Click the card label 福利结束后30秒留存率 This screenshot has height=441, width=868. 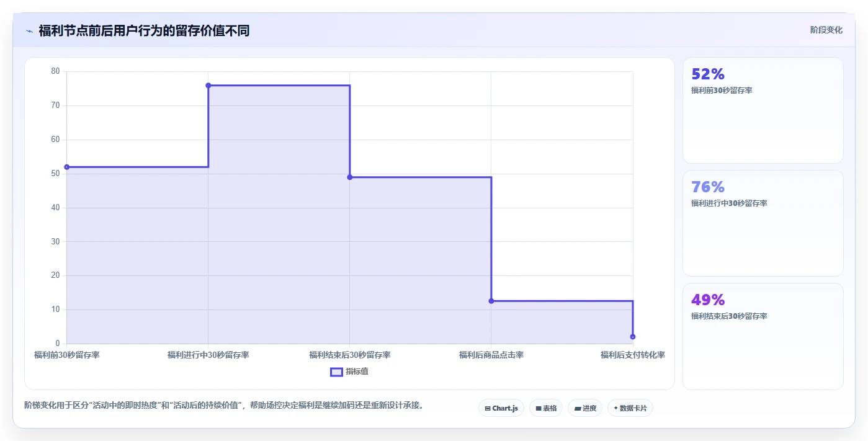coord(729,316)
